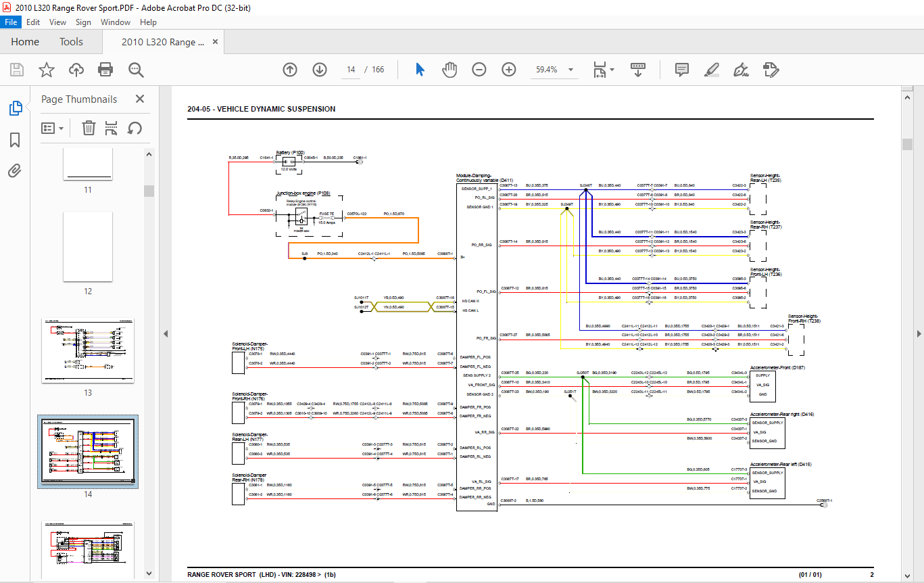
Task: Add bookmark with the star icon
Action: tap(47, 70)
